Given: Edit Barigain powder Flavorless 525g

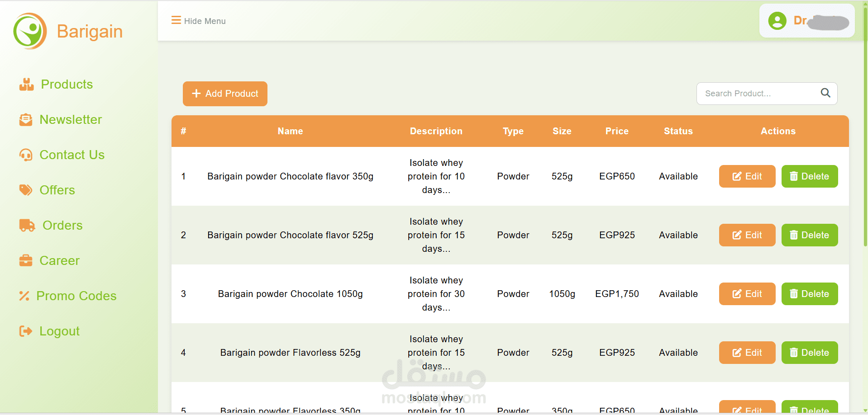Looking at the screenshot, I should click(x=747, y=353).
